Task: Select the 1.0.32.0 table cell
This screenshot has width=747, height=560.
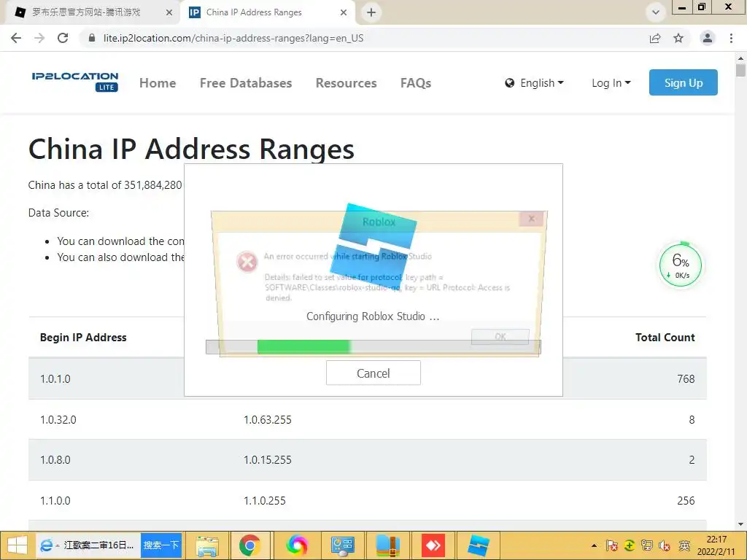Action: tap(58, 419)
